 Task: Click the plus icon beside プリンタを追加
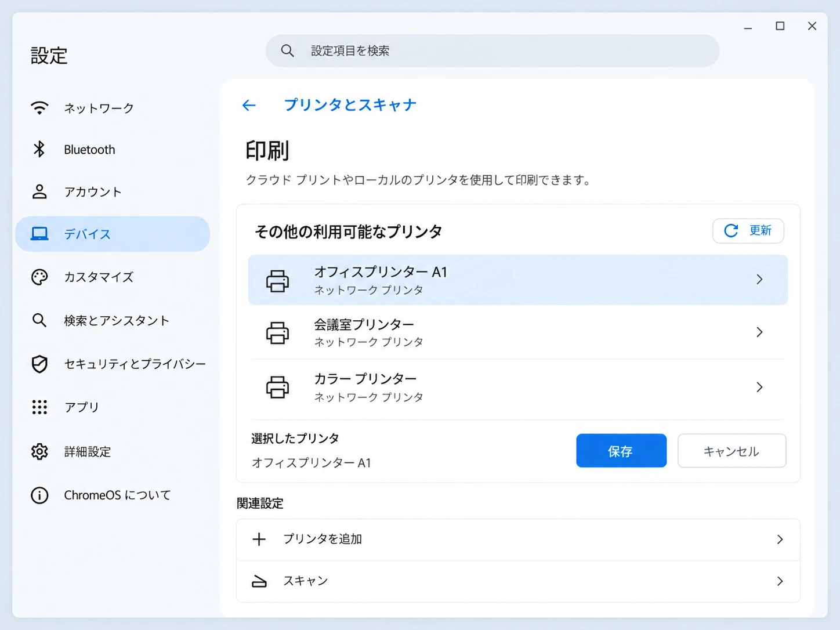[259, 540]
